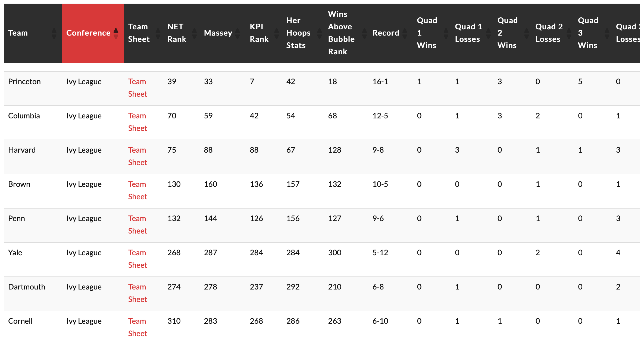Click the Team column sort arrows
Viewport: 644px width, 340px height.
coord(54,33)
